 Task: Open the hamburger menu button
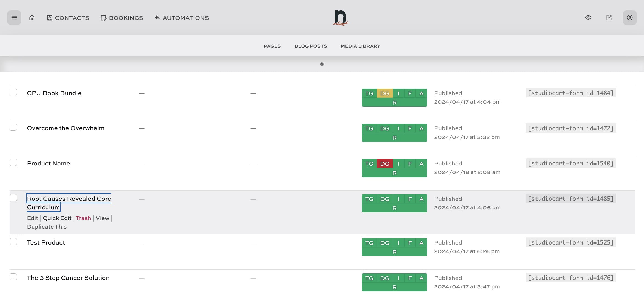click(x=14, y=18)
